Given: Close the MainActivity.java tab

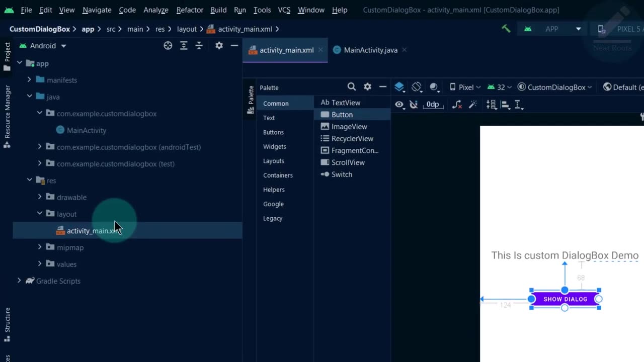Looking at the screenshot, I should [x=404, y=50].
